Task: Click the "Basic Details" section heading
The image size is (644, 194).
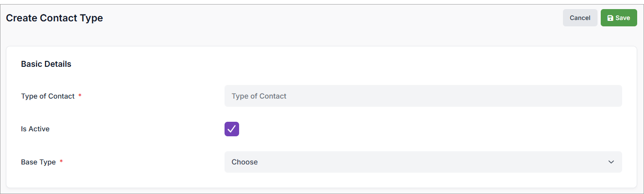Action: click(x=46, y=64)
